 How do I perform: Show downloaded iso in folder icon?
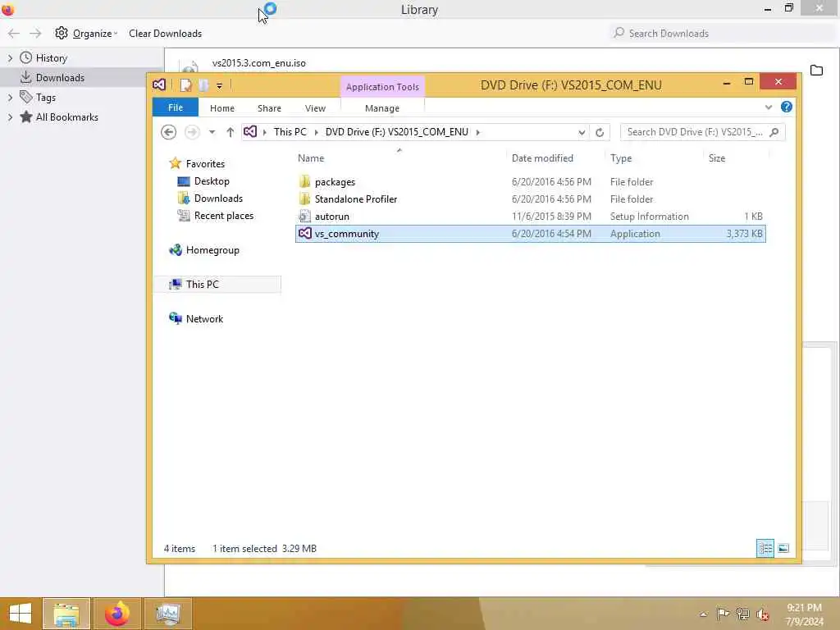[x=816, y=71]
